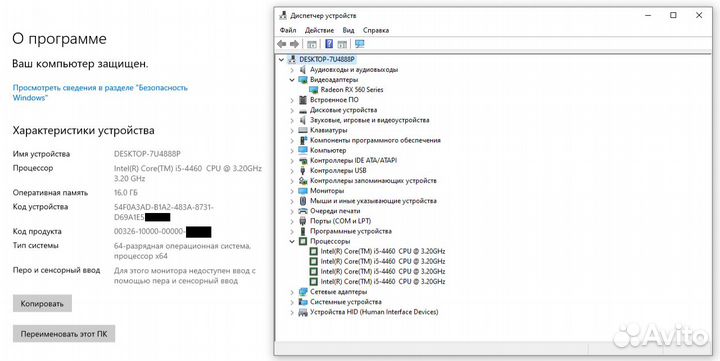Image resolution: width=720 pixels, height=361 pixels.
Task: Expand the Звуковые, игровые и видеоустройства chevron
Action: pos(292,120)
